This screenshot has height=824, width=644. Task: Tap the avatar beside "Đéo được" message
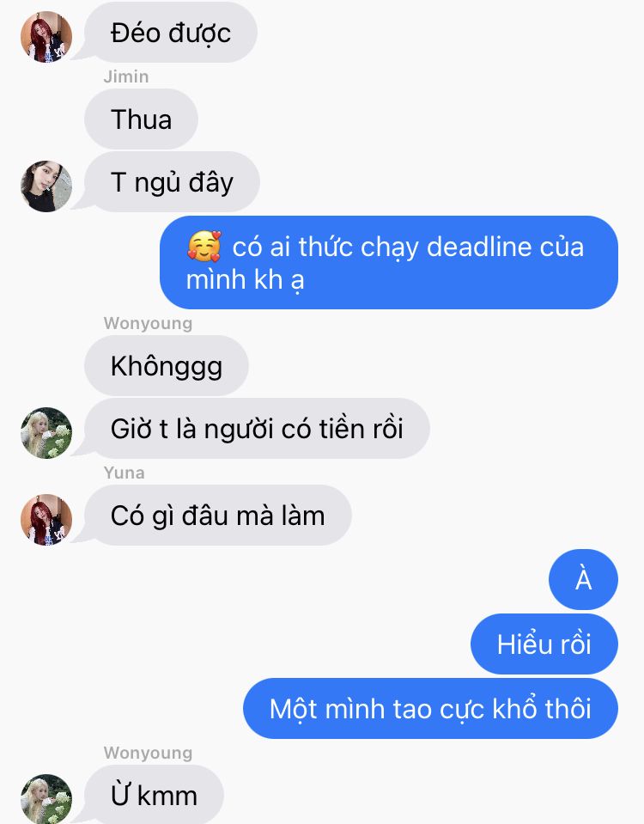(46, 37)
